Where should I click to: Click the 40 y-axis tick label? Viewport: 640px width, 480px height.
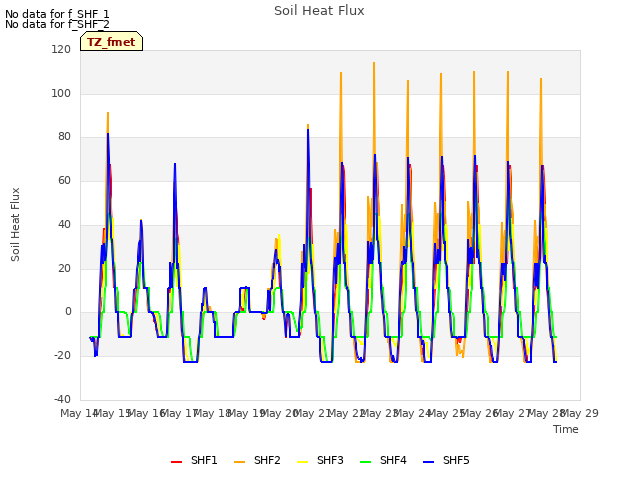coord(64,224)
